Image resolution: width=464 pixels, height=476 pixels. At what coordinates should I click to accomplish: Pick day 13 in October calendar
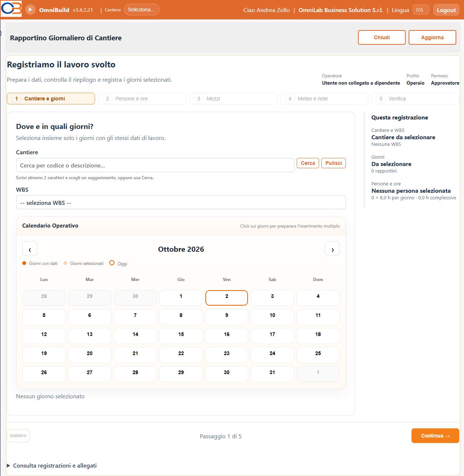point(89,336)
